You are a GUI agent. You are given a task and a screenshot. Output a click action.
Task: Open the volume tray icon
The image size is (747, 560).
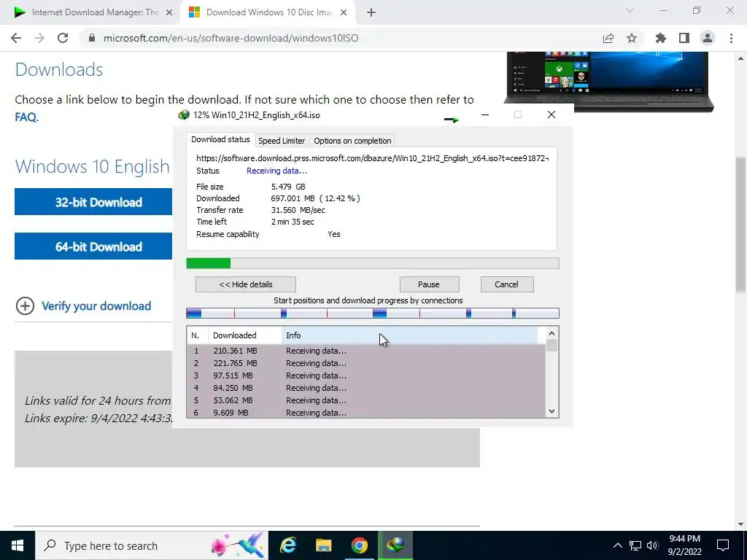[x=652, y=545]
